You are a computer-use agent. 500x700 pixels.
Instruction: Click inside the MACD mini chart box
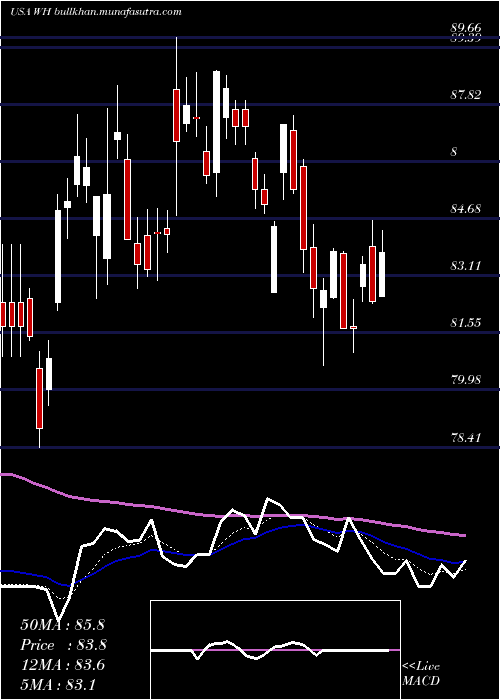[x=275, y=650]
